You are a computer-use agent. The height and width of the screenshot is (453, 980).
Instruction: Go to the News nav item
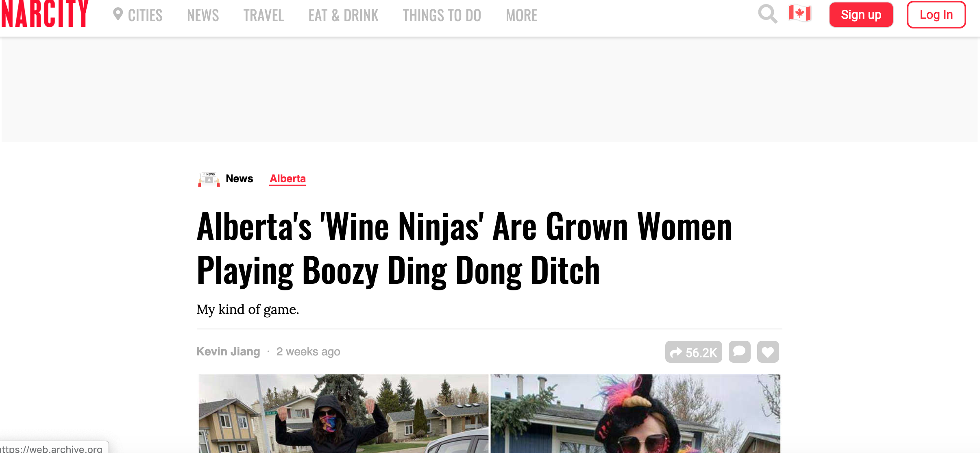point(203,15)
